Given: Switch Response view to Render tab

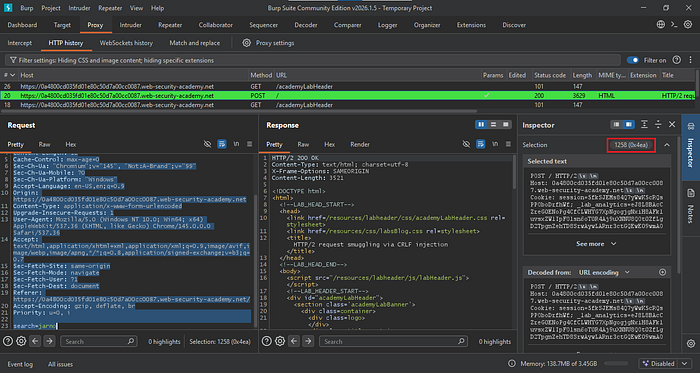Looking at the screenshot, I should (x=360, y=144).
